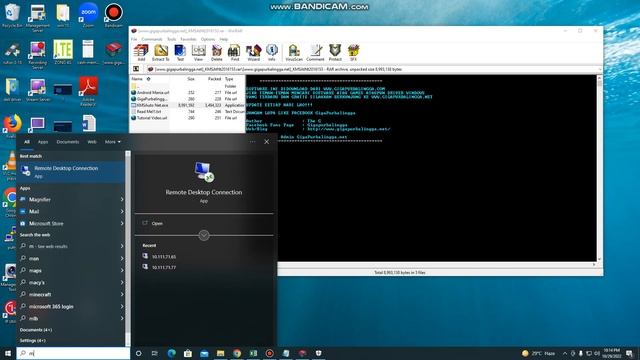The height and width of the screenshot is (360, 640).
Task: Open Microsoft Edge from the taskbar
Action: click(171, 353)
